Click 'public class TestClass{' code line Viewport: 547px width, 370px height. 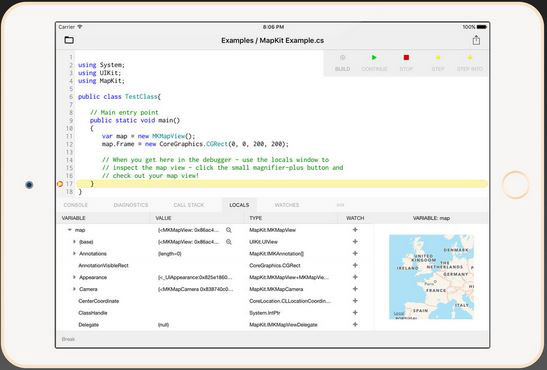119,97
